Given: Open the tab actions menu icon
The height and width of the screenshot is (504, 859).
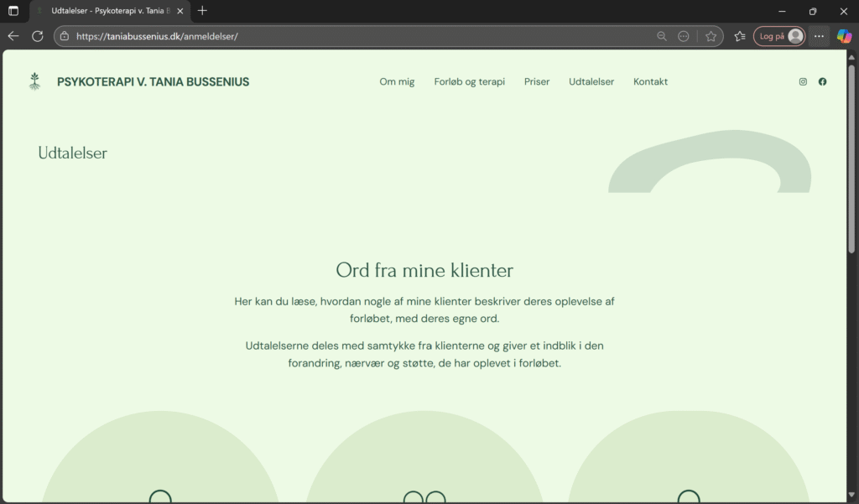Looking at the screenshot, I should pyautogui.click(x=13, y=11).
